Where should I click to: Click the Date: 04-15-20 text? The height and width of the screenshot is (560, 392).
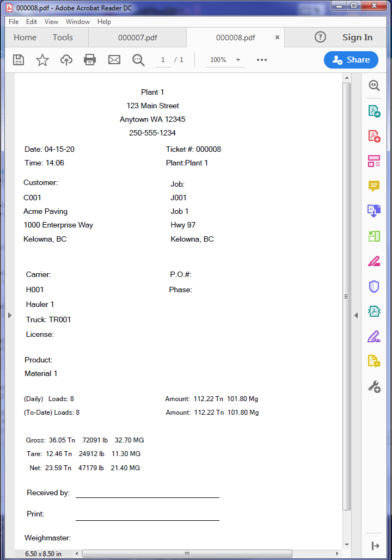click(50, 149)
